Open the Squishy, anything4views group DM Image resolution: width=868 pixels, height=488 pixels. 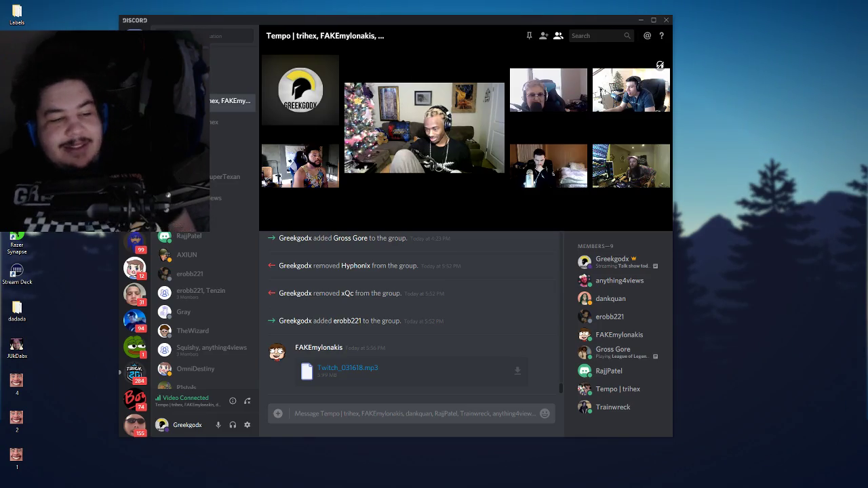[203, 350]
